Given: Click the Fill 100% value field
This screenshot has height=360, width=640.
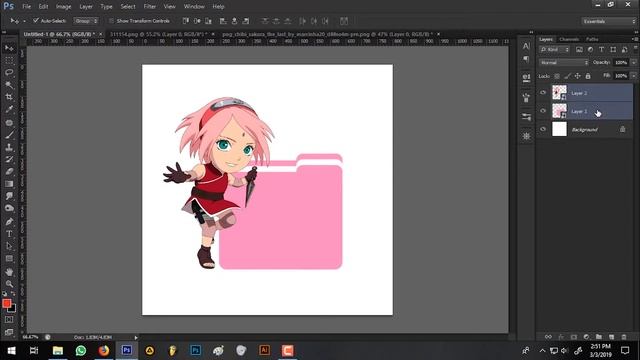Looking at the screenshot, I should (x=621, y=76).
